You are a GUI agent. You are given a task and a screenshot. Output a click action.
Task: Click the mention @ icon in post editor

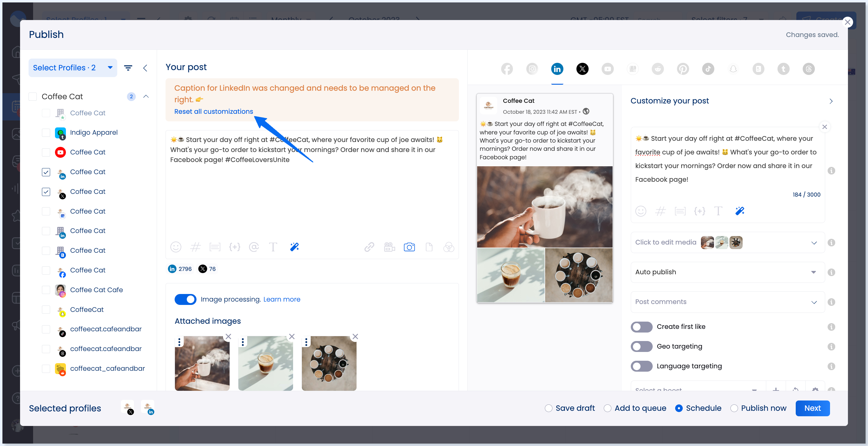254,247
